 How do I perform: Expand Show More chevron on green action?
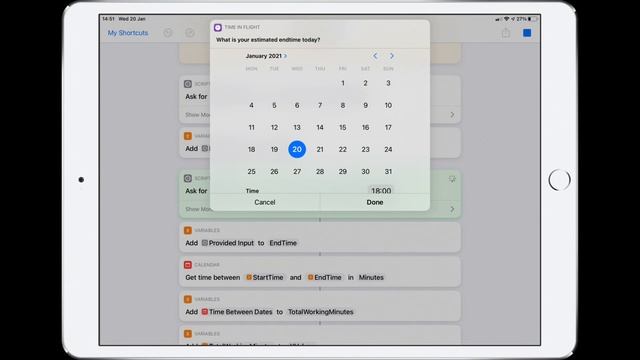tap(452, 209)
